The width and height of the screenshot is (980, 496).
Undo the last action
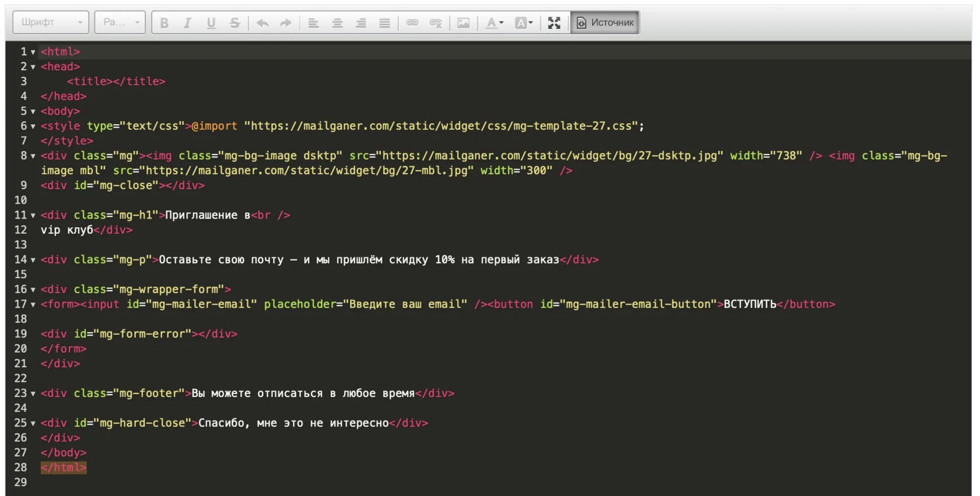click(x=262, y=23)
